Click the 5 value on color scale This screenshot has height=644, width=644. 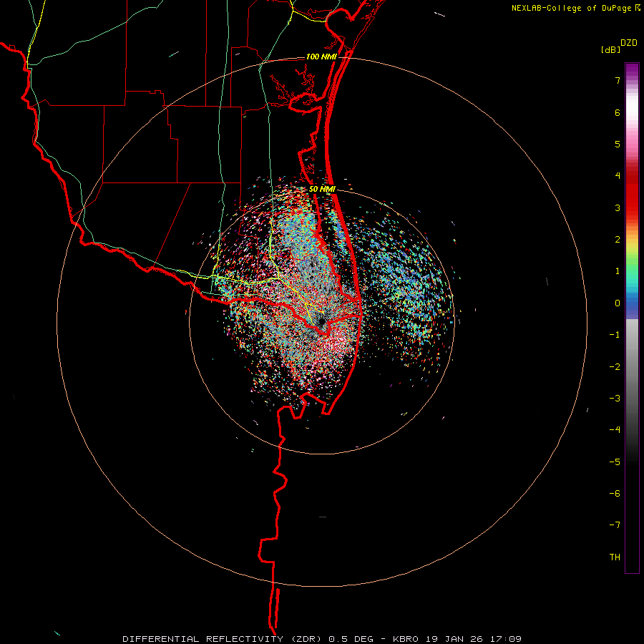[x=618, y=144]
